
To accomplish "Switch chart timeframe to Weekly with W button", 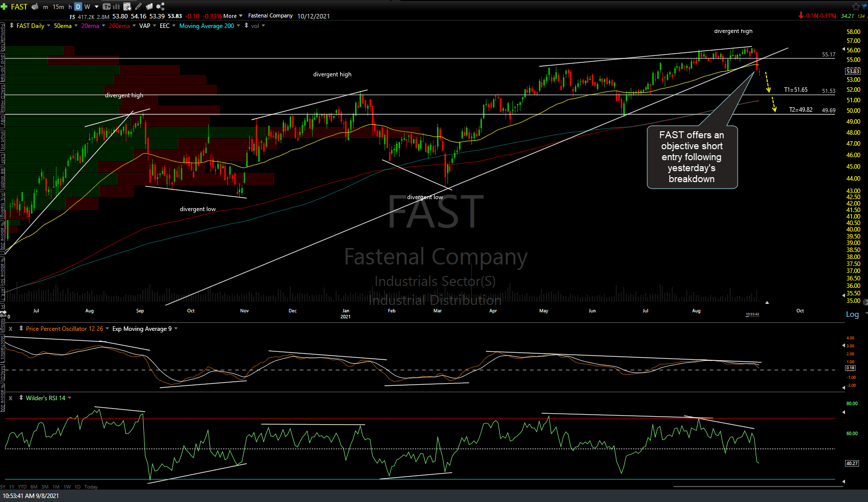I will click(x=87, y=6).
